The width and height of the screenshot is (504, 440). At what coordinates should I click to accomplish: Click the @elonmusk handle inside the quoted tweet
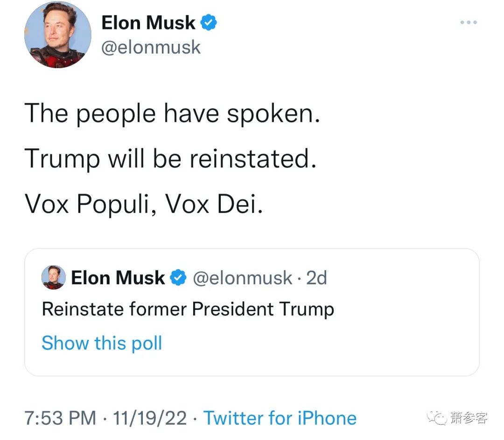pos(243,278)
